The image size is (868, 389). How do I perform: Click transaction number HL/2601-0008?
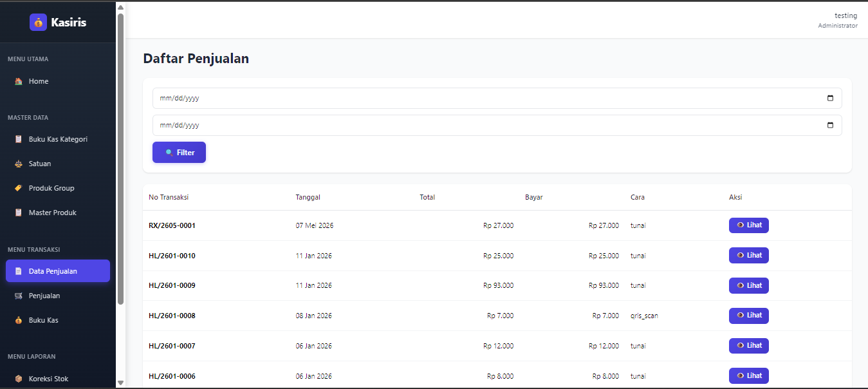[x=172, y=316]
